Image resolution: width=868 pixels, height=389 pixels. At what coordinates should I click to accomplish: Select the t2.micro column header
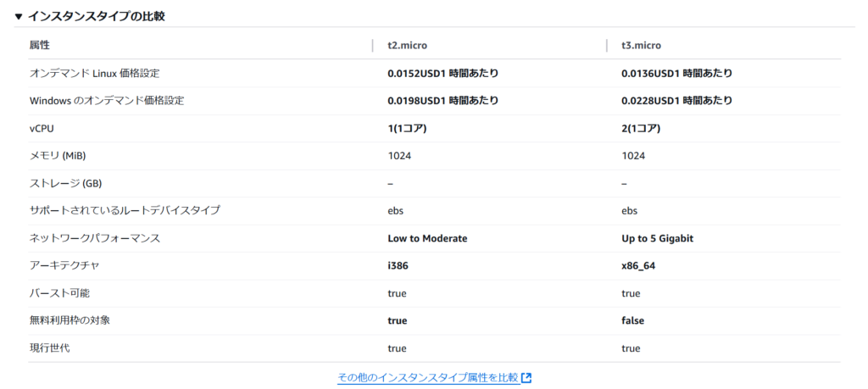tap(407, 46)
